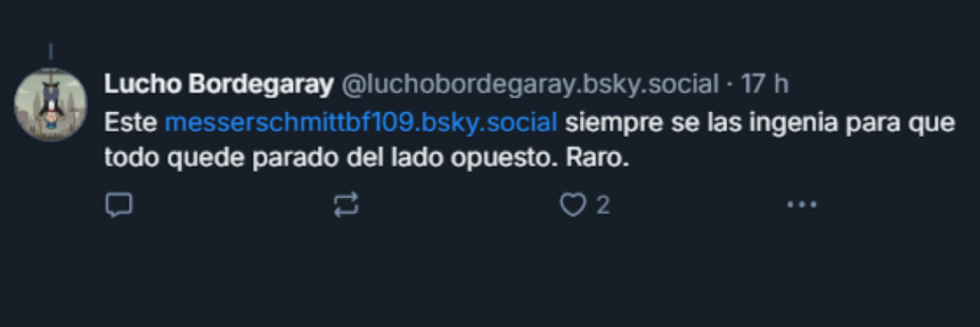Click the dot separator before 17 h

[729, 84]
